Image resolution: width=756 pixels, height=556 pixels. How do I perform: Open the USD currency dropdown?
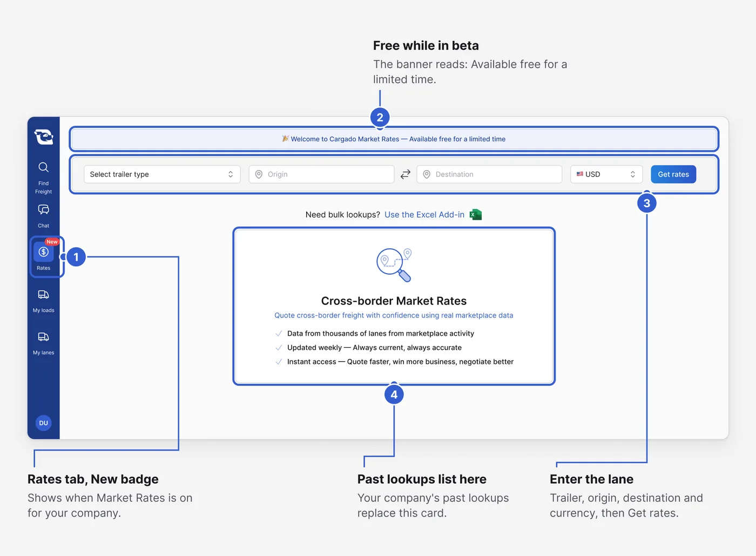pyautogui.click(x=606, y=174)
